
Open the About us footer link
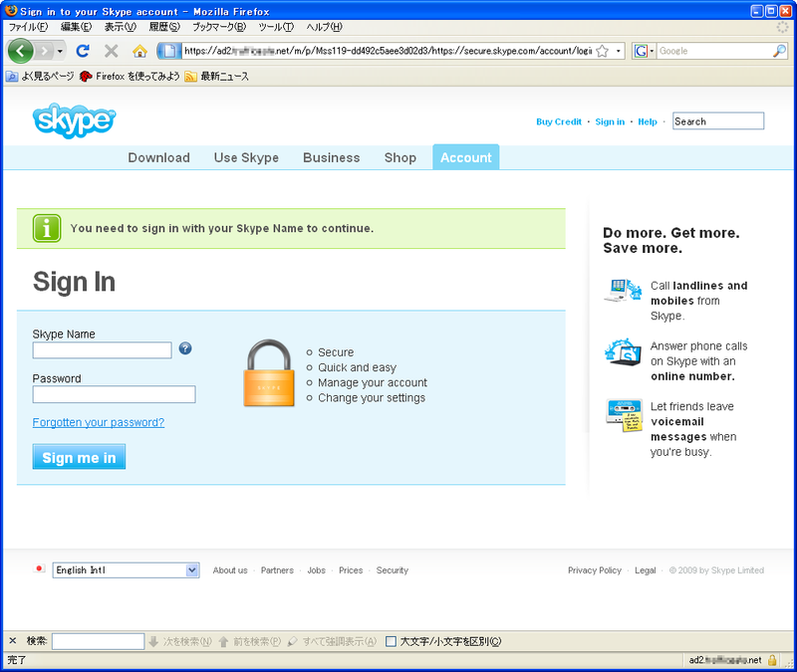pyautogui.click(x=230, y=570)
